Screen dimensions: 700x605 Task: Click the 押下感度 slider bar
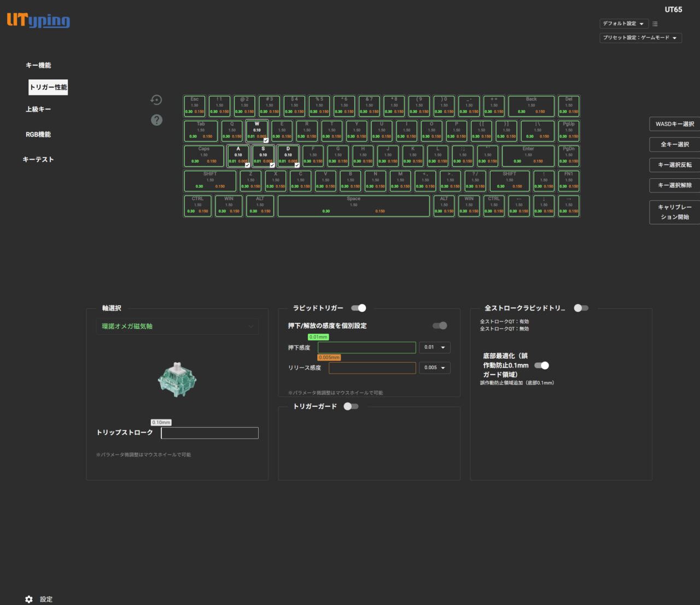coord(366,347)
